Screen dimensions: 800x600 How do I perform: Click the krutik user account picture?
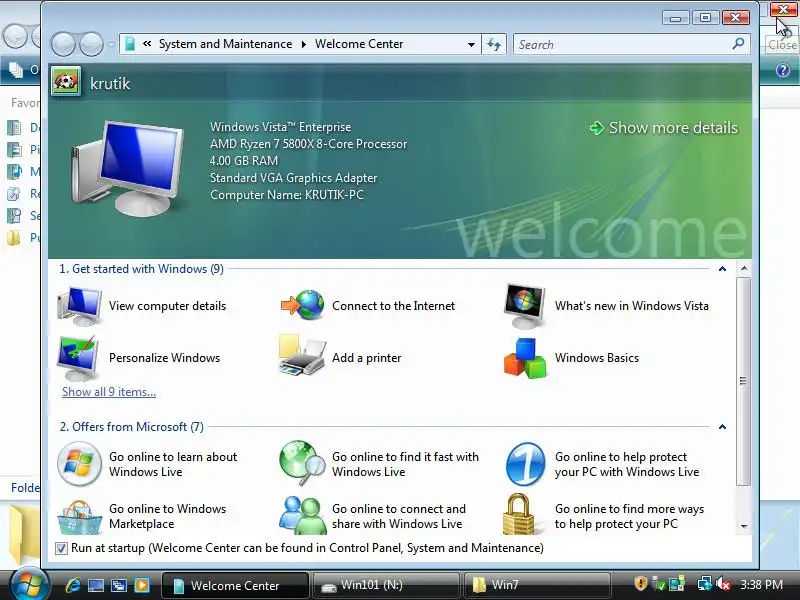pyautogui.click(x=66, y=82)
